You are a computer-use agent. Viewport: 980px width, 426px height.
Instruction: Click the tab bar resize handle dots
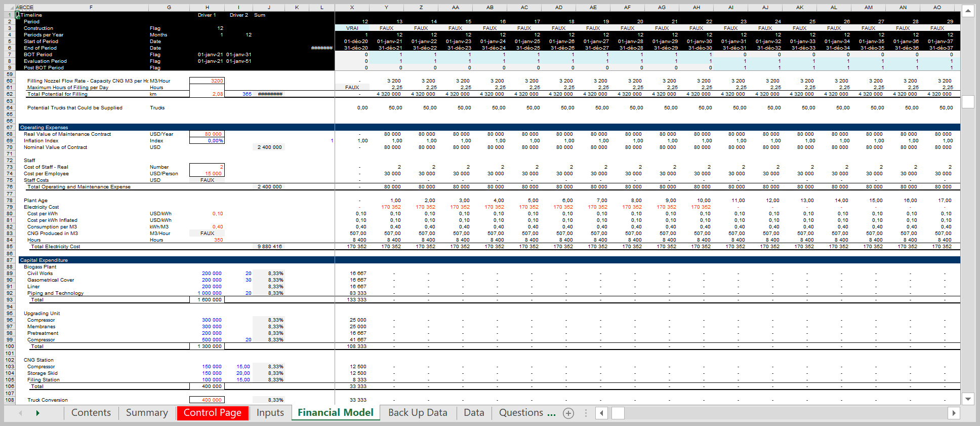coord(586,413)
